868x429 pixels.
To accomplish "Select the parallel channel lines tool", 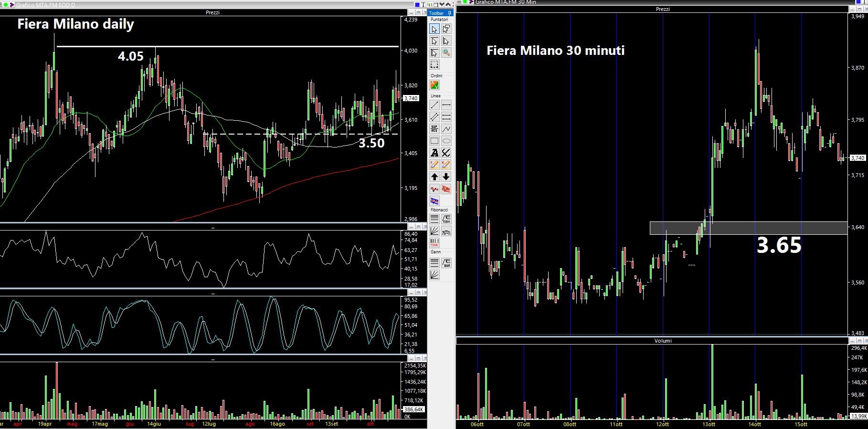I will point(434,117).
